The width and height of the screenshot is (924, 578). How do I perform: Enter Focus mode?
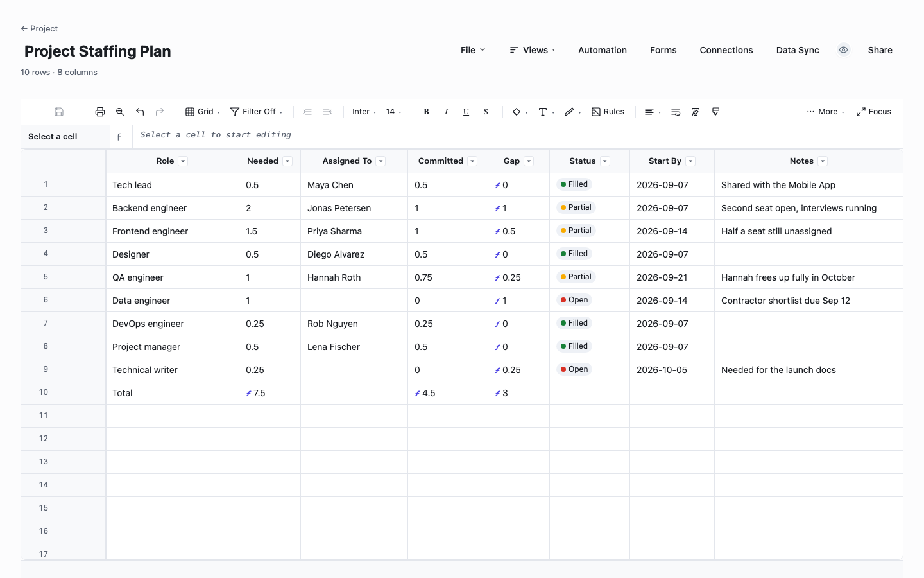(x=874, y=112)
